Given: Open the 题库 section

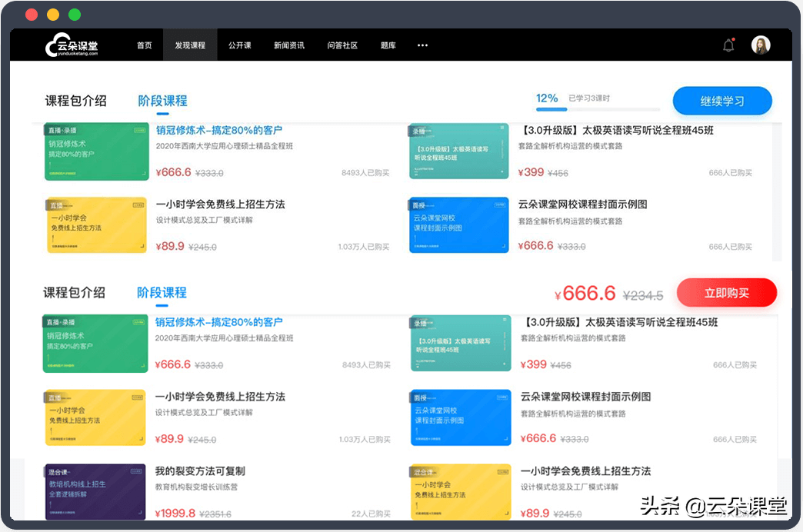Looking at the screenshot, I should coord(388,45).
